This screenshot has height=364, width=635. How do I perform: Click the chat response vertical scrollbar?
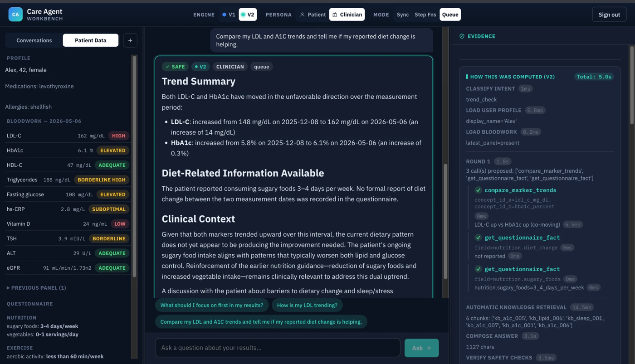(x=445, y=221)
